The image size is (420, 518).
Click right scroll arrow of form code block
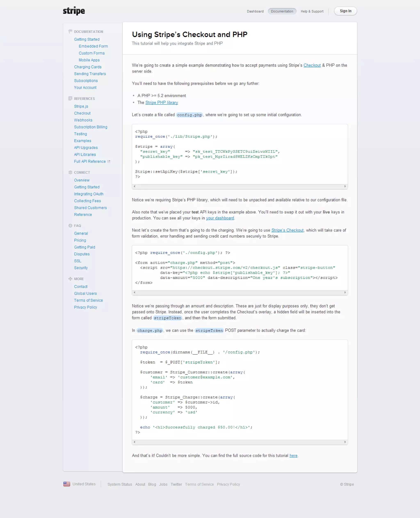point(345,292)
